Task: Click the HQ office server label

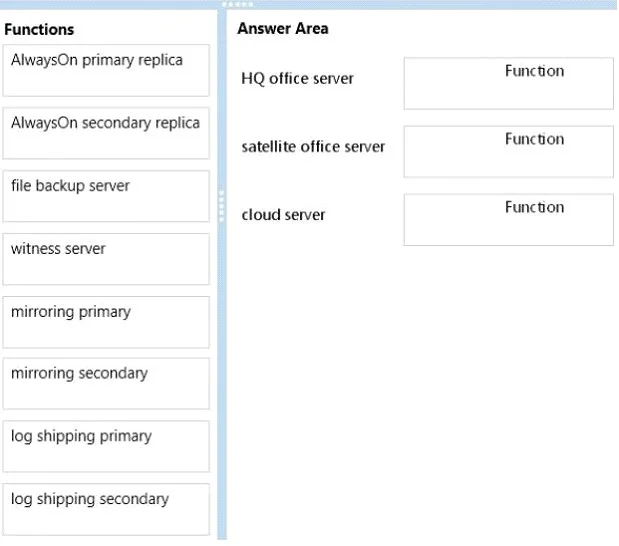Action: [x=297, y=79]
